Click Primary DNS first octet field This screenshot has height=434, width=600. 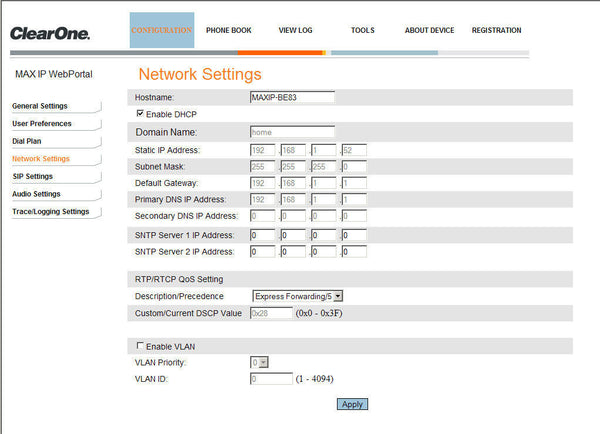click(x=262, y=199)
